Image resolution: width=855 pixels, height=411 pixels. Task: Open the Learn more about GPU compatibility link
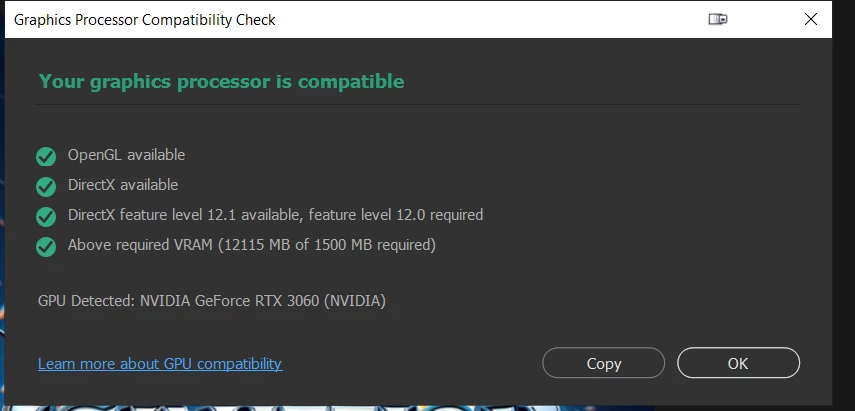click(160, 363)
